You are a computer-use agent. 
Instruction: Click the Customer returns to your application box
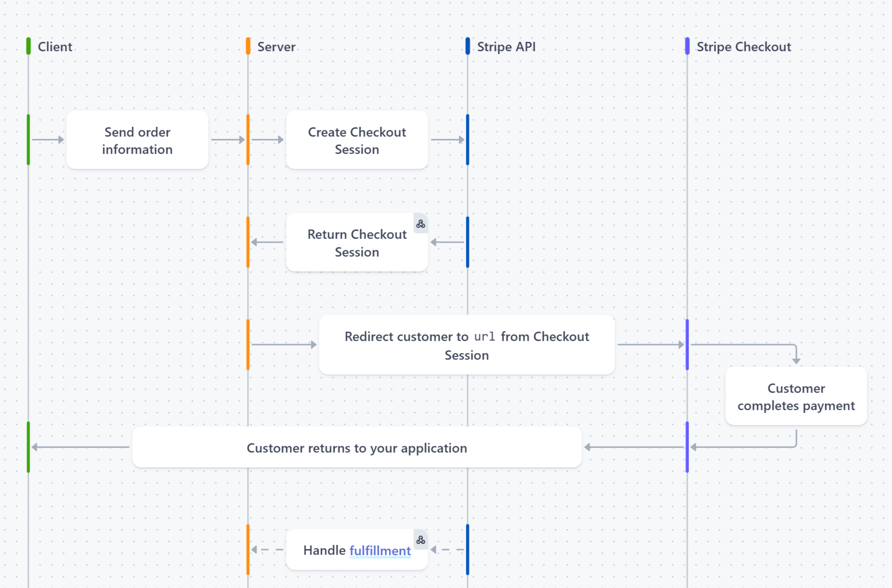click(x=357, y=448)
